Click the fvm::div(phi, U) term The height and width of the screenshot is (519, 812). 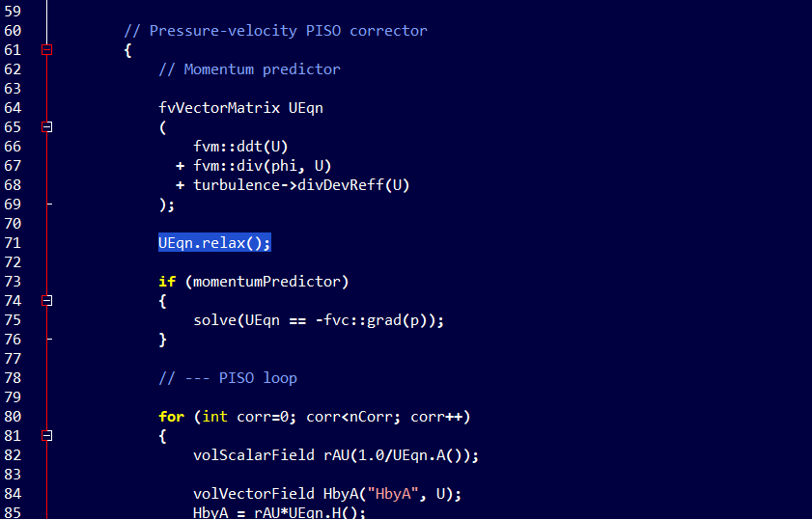pyautogui.click(x=262, y=166)
